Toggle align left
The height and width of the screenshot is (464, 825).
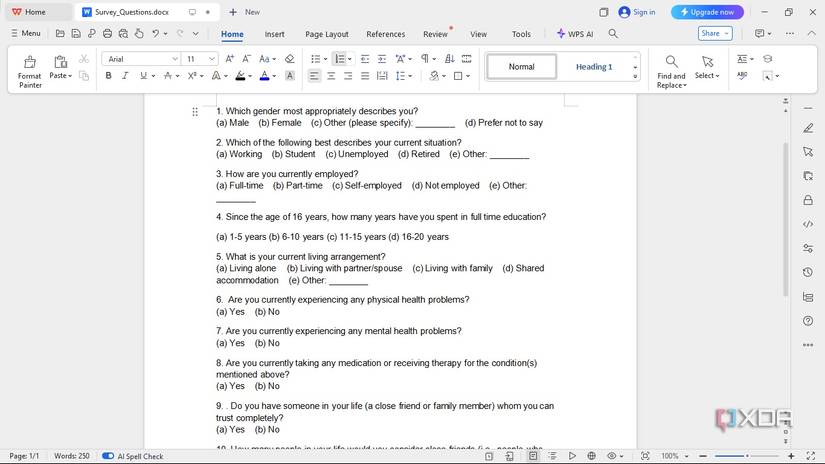(314, 76)
